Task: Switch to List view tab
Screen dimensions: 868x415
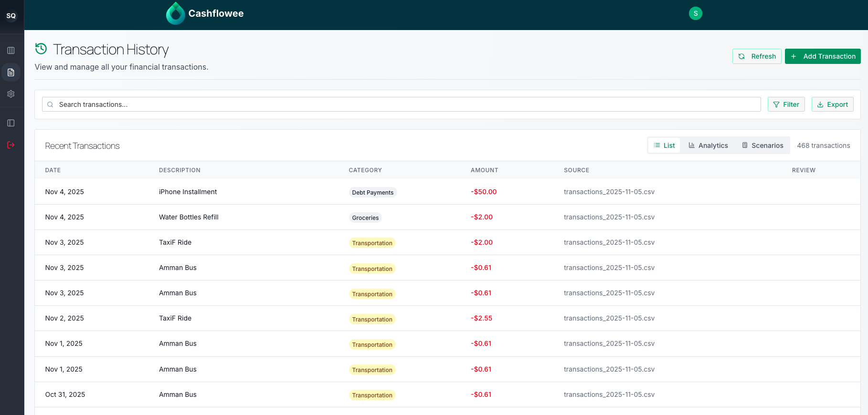Action: click(x=664, y=145)
